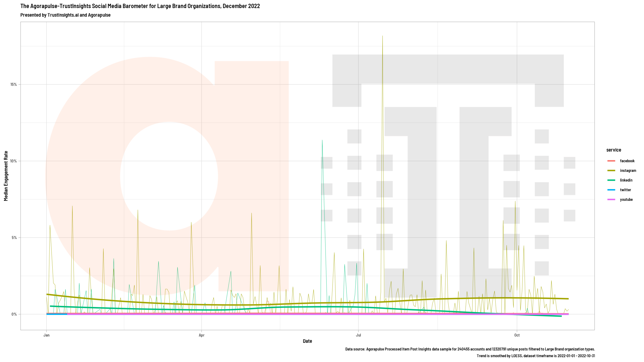Click the facebook legend color swatch
The width and height of the screenshot is (644, 362).
click(x=611, y=161)
